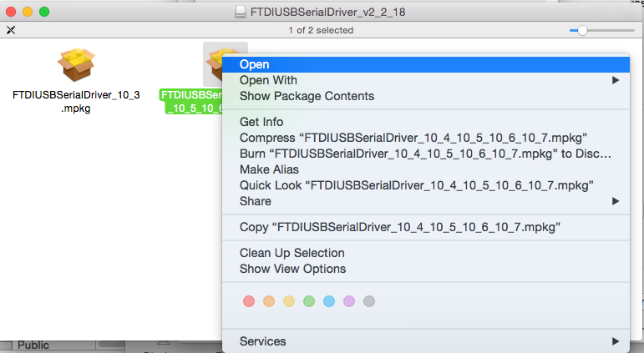Minimize the window with yellow button
This screenshot has height=353, width=644.
point(28,12)
